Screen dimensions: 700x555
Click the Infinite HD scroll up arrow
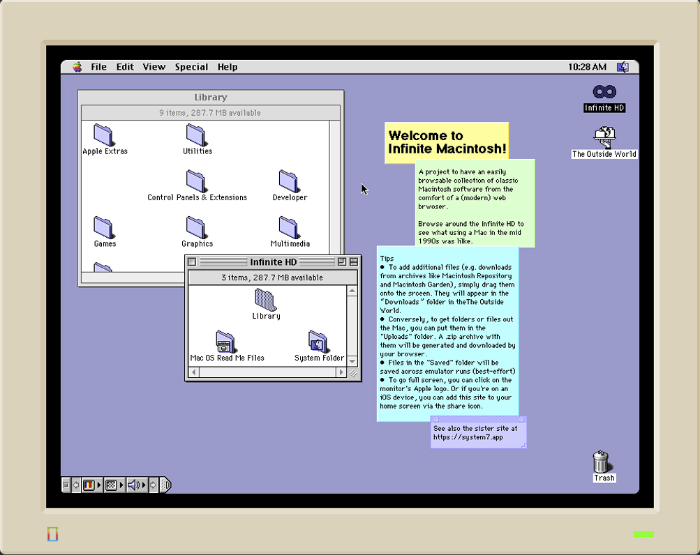(352, 291)
